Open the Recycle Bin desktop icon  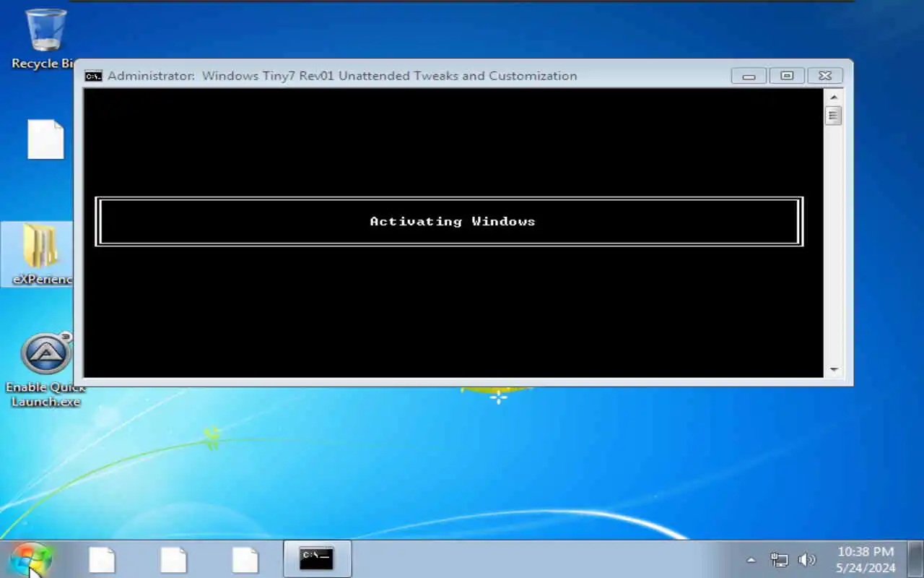[x=45, y=38]
